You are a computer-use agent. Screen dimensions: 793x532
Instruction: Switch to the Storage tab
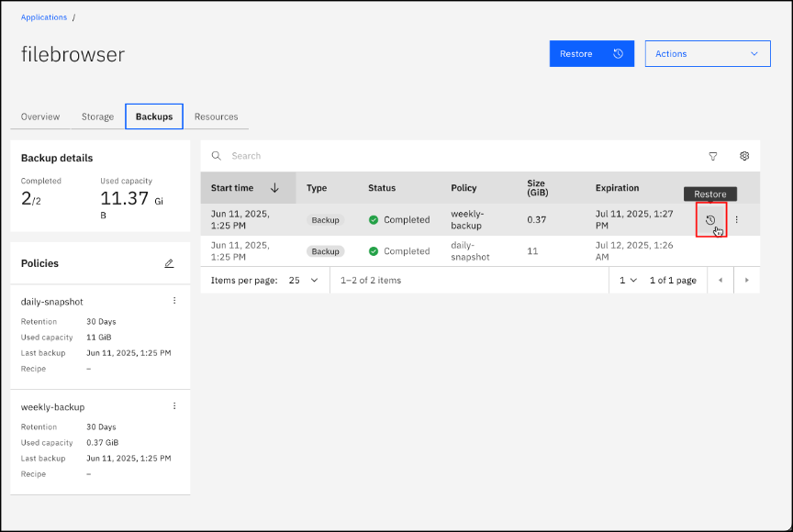(97, 116)
